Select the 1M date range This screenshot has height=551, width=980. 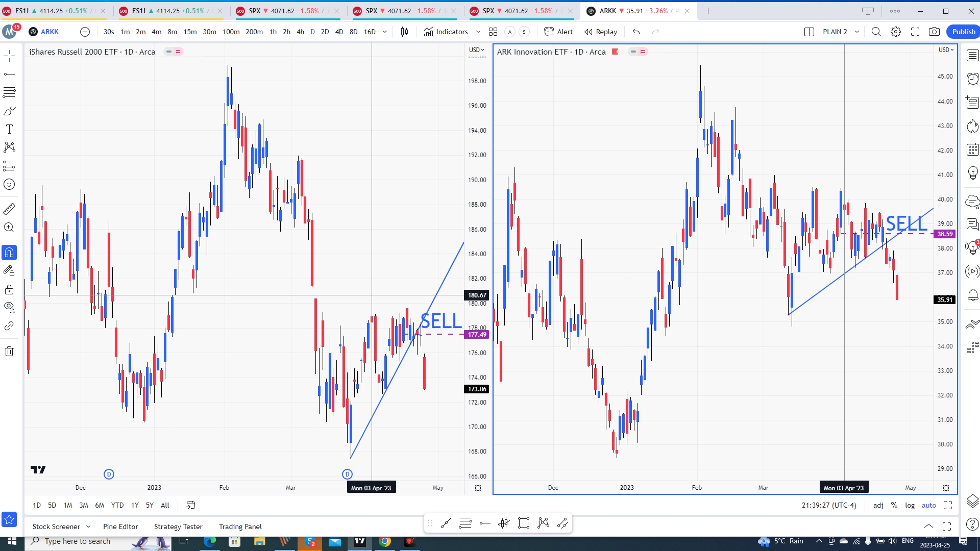tap(67, 505)
